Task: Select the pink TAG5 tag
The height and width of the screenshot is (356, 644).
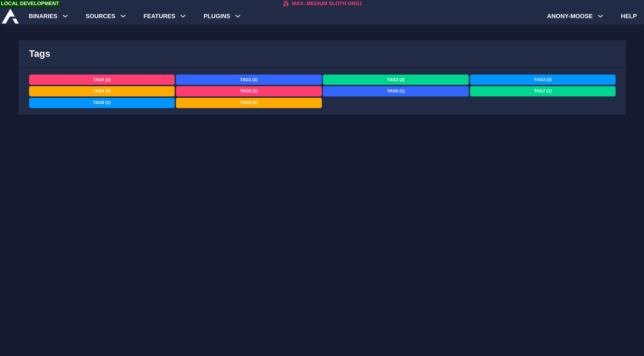Action: point(249,91)
